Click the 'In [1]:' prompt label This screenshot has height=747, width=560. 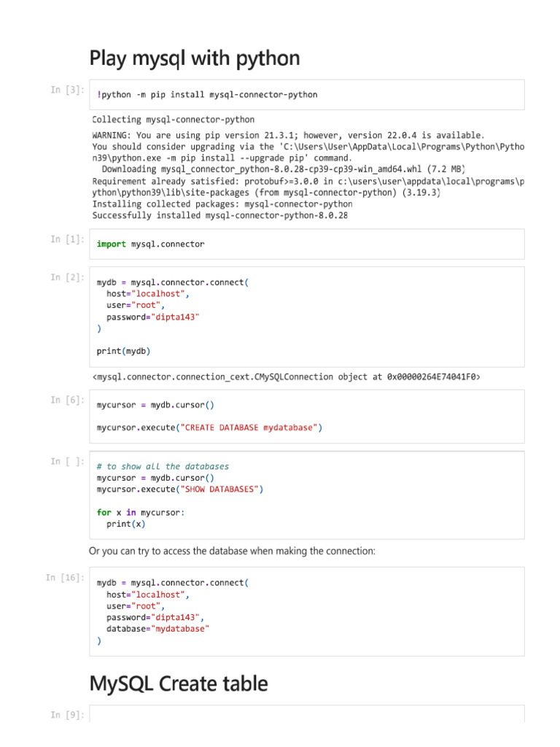tap(67, 239)
